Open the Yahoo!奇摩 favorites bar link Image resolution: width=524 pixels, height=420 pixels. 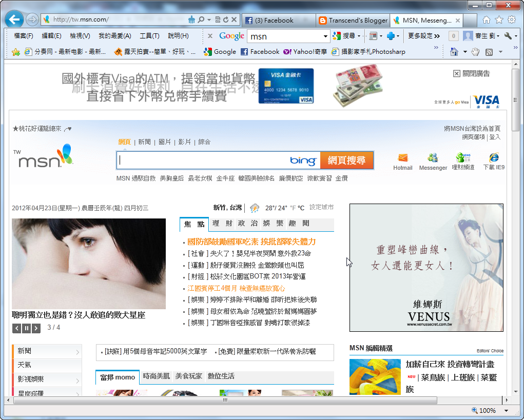point(305,52)
